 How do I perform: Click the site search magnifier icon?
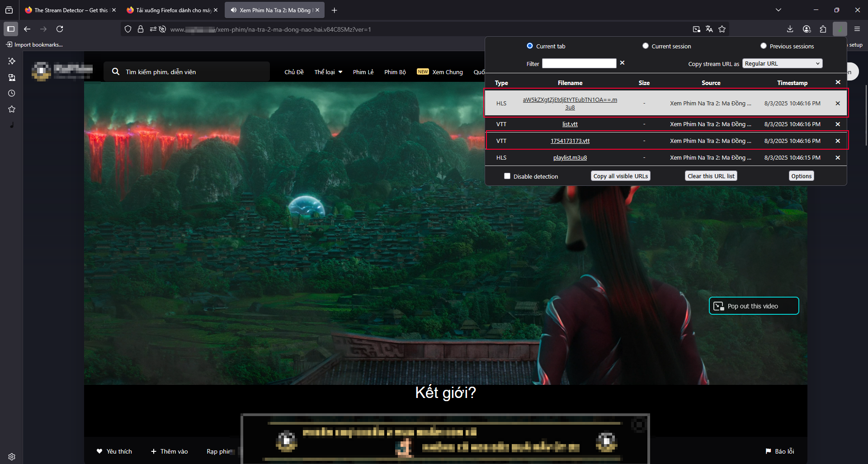pos(116,71)
